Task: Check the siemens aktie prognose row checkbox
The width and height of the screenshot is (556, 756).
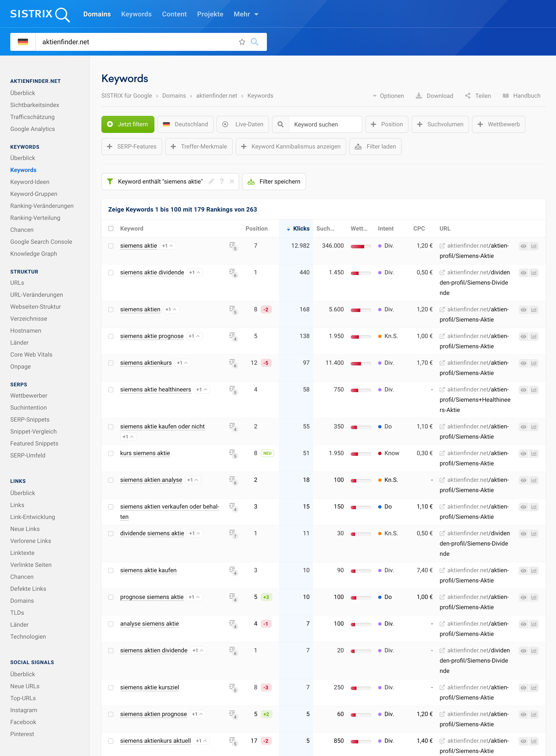Action: click(x=111, y=336)
